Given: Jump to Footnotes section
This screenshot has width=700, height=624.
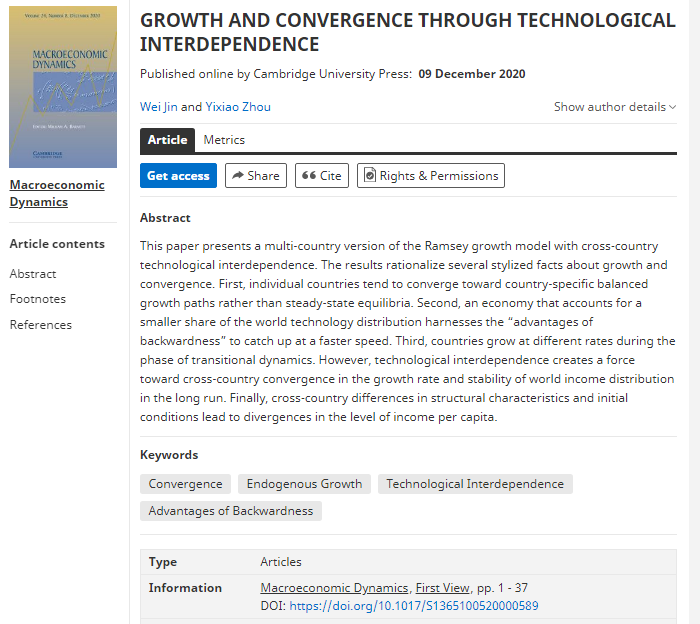Looking at the screenshot, I should [x=38, y=299].
